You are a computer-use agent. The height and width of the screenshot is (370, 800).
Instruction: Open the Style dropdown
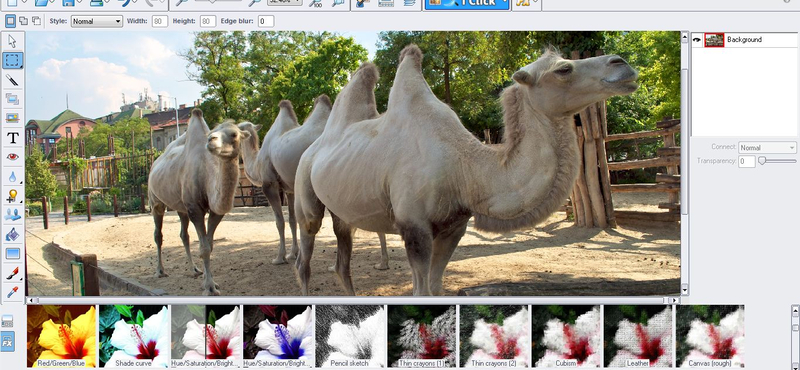(x=96, y=21)
